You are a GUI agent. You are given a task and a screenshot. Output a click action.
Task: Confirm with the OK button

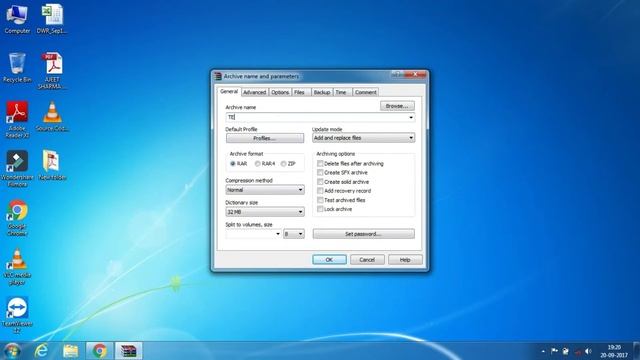(329, 260)
